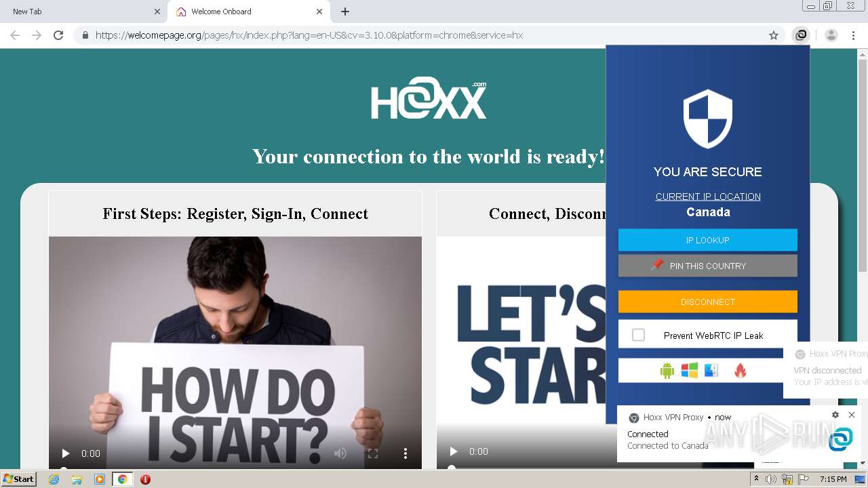868x488 pixels.
Task: Click the red Opera icon in taskbar
Action: point(145,479)
